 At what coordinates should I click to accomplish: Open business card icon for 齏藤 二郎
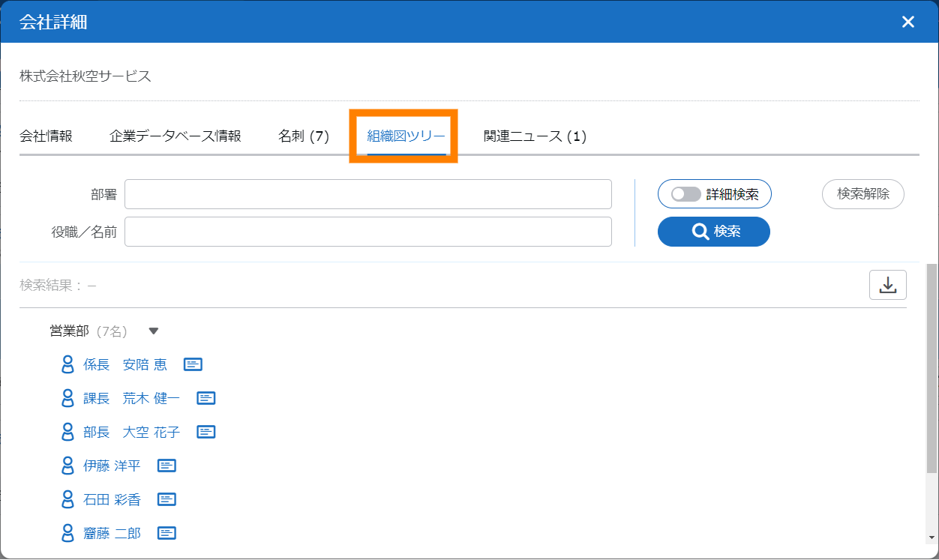[x=166, y=533]
